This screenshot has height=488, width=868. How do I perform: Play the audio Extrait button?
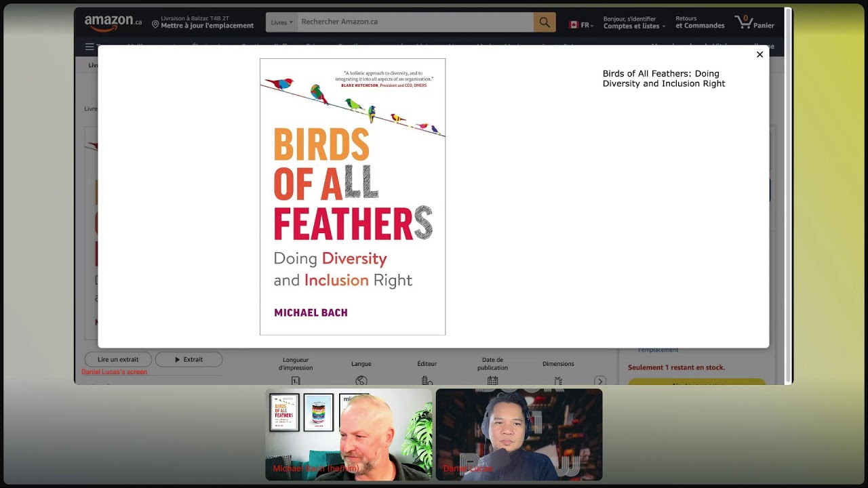(x=189, y=359)
